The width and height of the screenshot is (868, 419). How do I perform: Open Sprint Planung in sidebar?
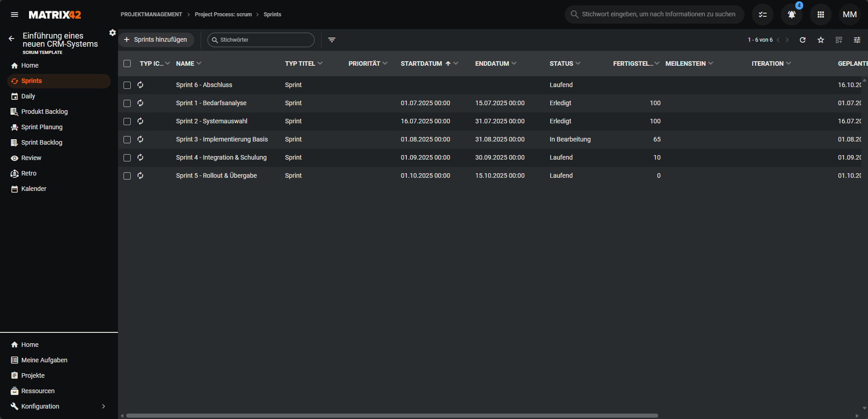point(42,127)
